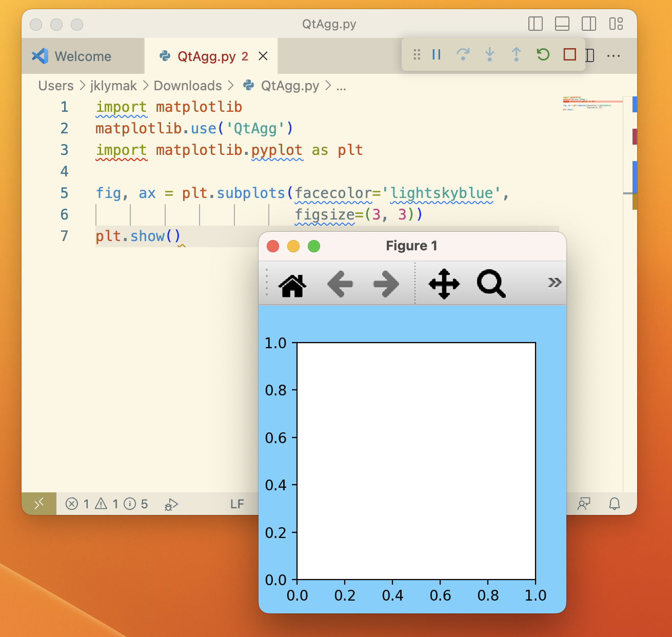The width and height of the screenshot is (672, 637).
Task: Toggle the bottom panel layout
Action: pyautogui.click(x=562, y=24)
